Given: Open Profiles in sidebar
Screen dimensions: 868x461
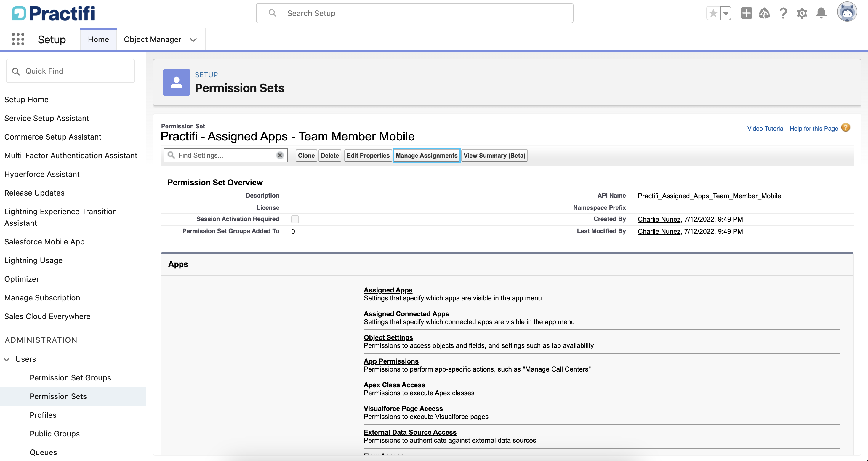Looking at the screenshot, I should click(x=43, y=415).
